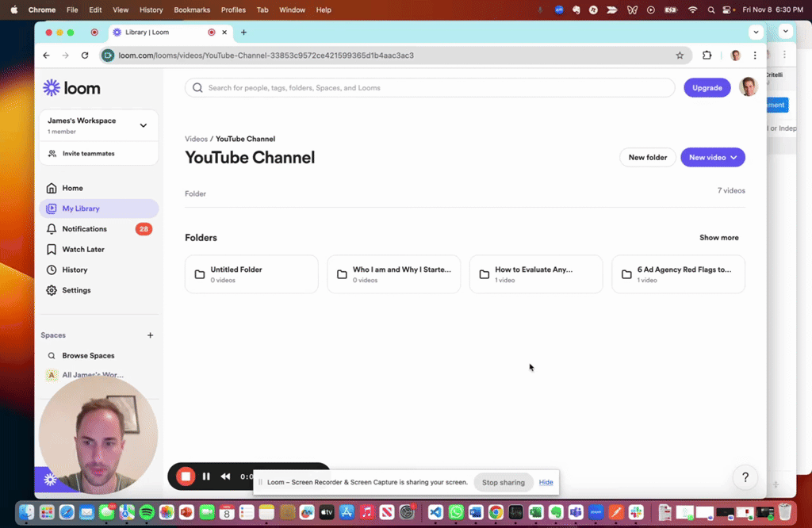Hide the screen sharing notification banner
The width and height of the screenshot is (812, 528).
(x=546, y=482)
